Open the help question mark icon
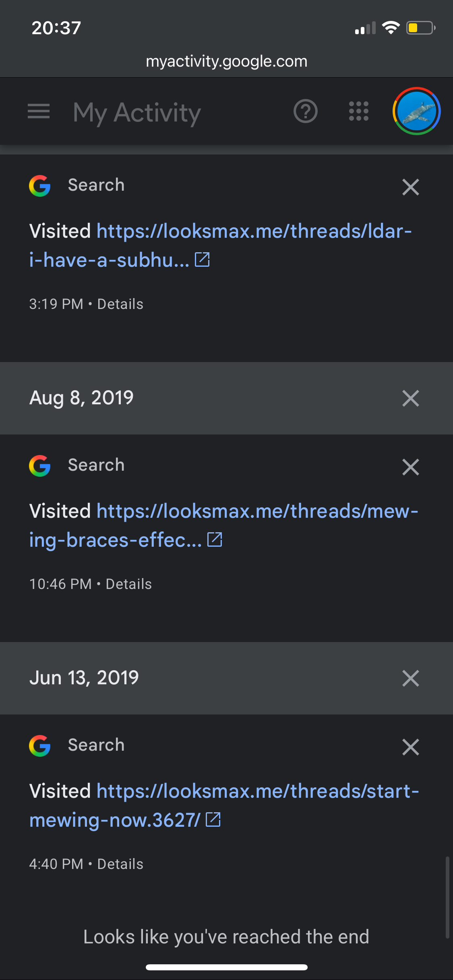453x980 pixels. (306, 111)
